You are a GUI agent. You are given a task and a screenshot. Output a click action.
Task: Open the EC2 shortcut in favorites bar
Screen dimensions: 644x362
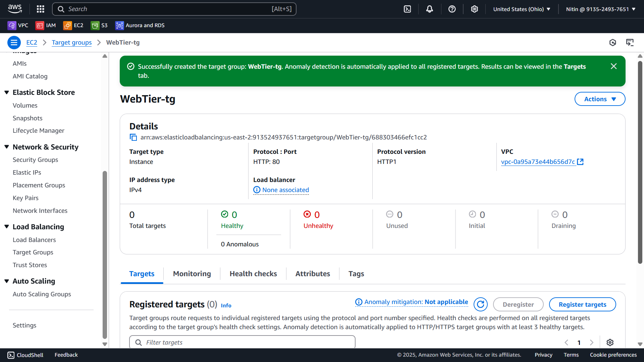pyautogui.click(x=73, y=25)
